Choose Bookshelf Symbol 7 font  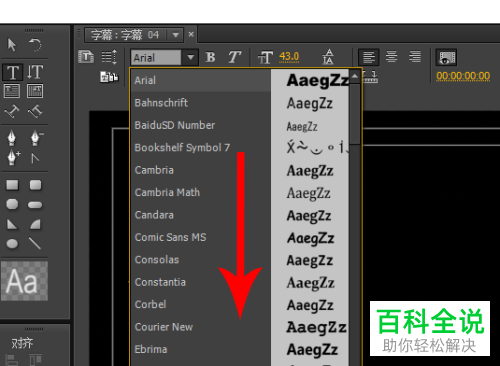click(201, 147)
